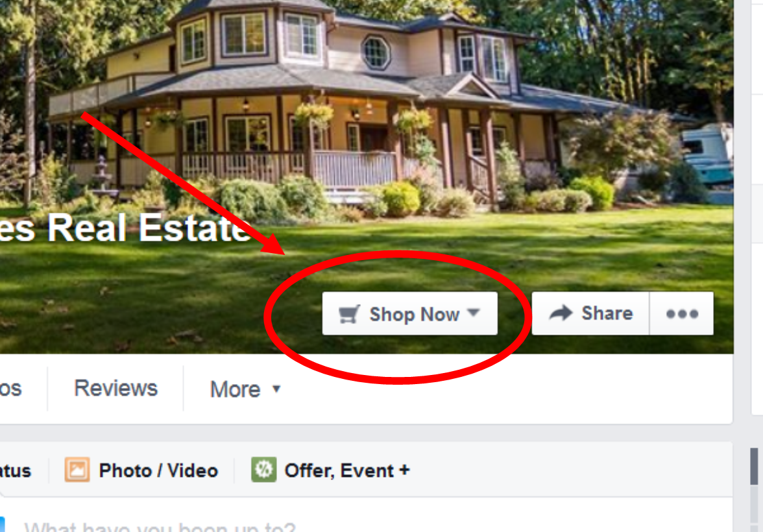Click the plus sign after Offer, Event

404,470
